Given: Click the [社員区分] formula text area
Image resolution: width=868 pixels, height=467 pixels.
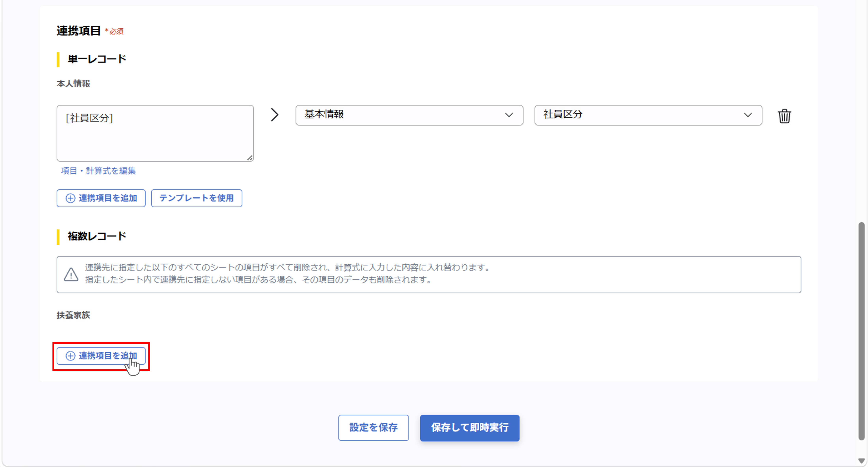Looking at the screenshot, I should (155, 133).
